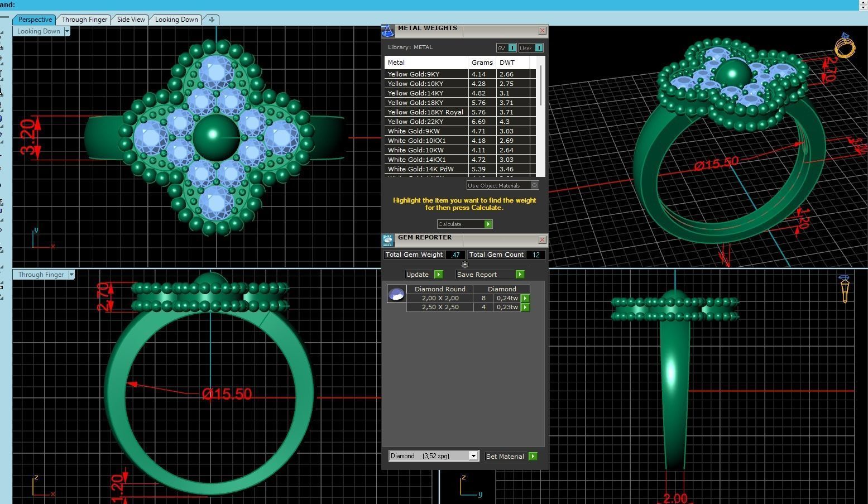Click the Set Material green arrow button
The width and height of the screenshot is (868, 504).
[533, 457]
